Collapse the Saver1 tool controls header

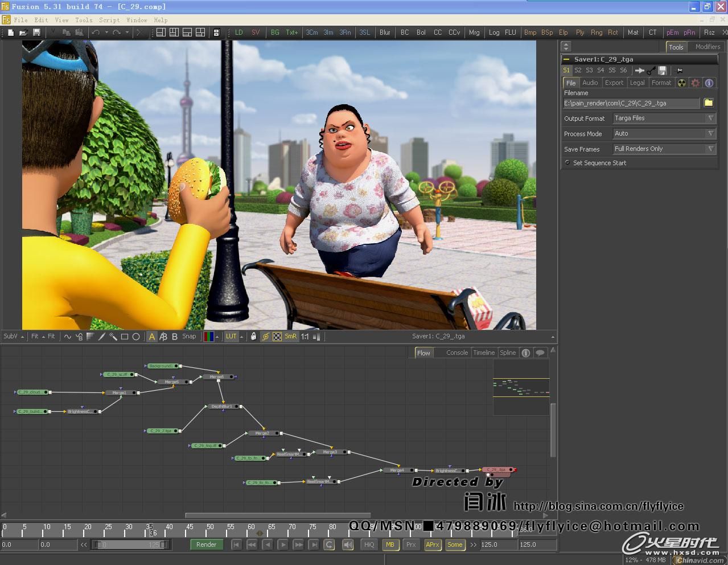566,59
